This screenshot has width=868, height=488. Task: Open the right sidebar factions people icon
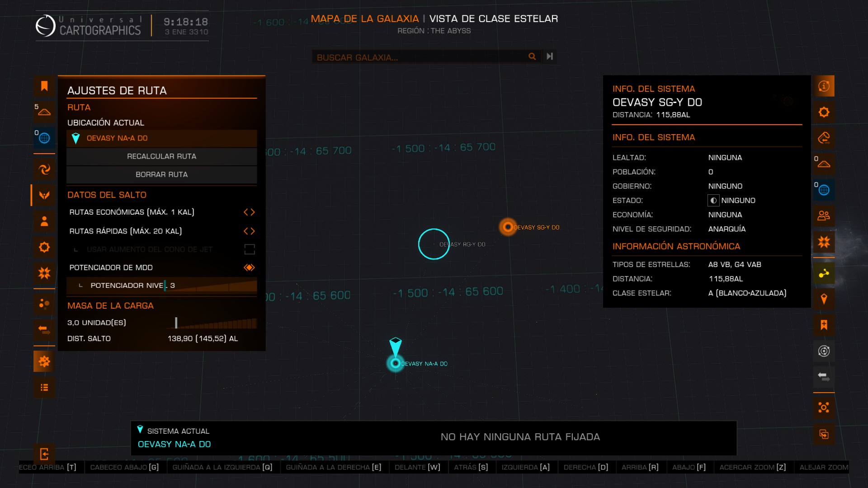click(824, 216)
